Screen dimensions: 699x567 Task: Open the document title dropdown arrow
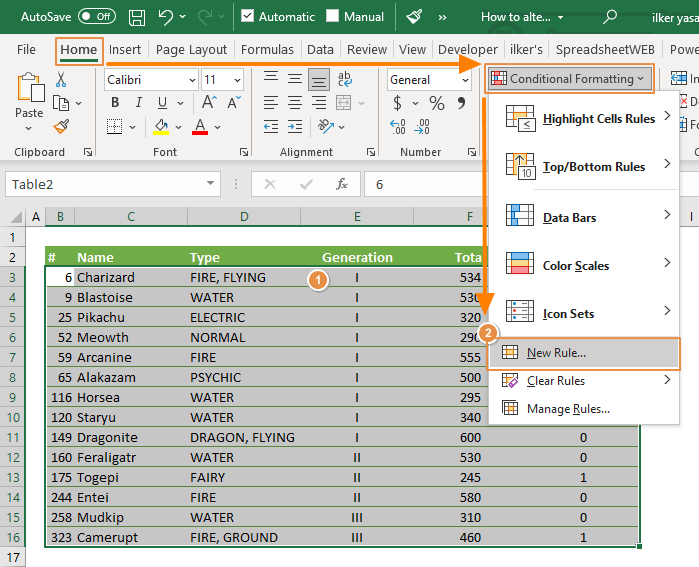coord(560,17)
